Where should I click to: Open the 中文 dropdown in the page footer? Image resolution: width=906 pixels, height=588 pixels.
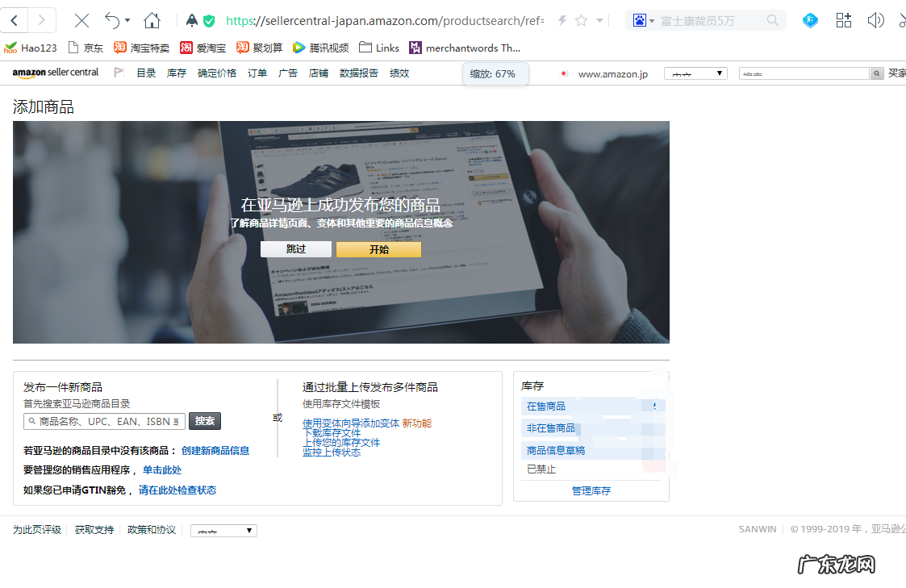tap(223, 530)
